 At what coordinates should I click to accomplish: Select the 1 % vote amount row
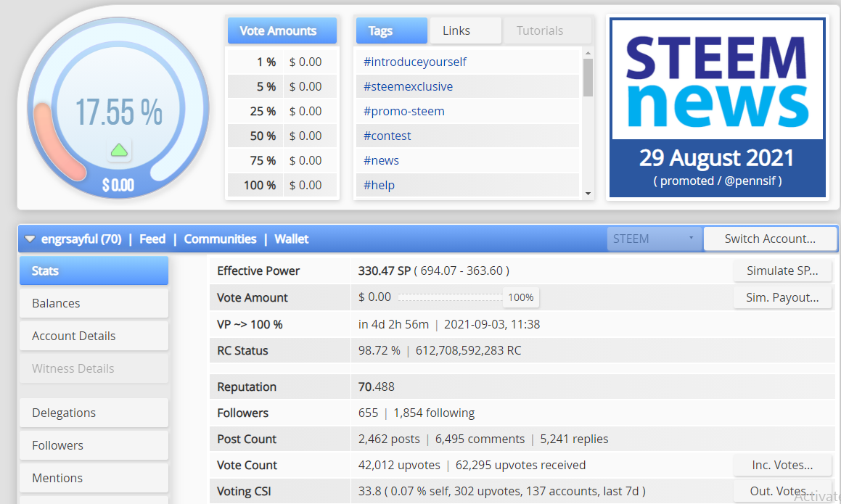click(283, 62)
